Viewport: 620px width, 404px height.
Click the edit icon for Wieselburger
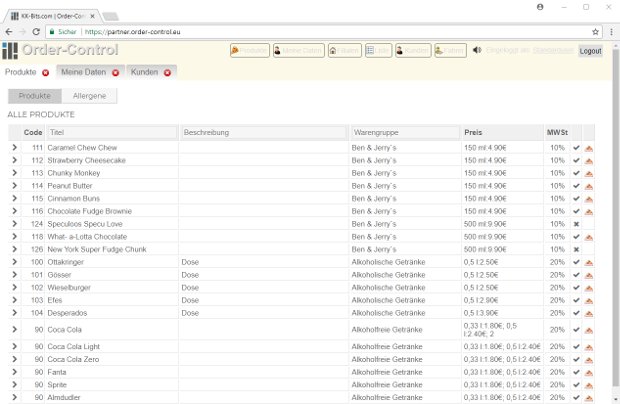pos(588,288)
